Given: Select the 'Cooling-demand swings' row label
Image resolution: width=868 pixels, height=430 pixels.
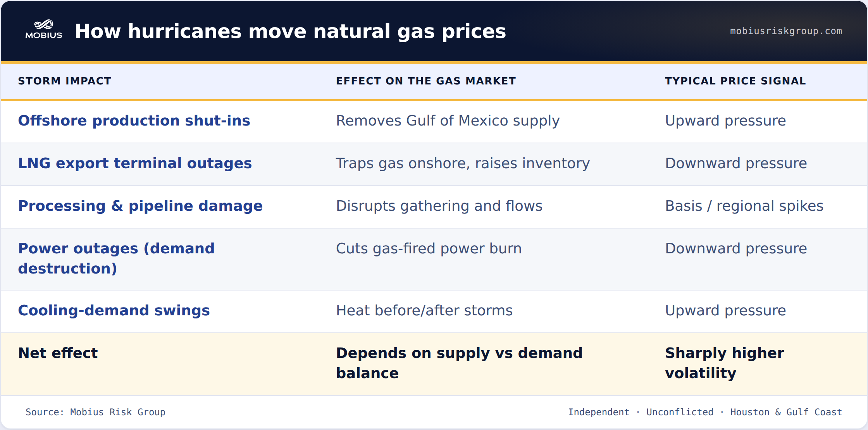Looking at the screenshot, I should pyautogui.click(x=114, y=310).
